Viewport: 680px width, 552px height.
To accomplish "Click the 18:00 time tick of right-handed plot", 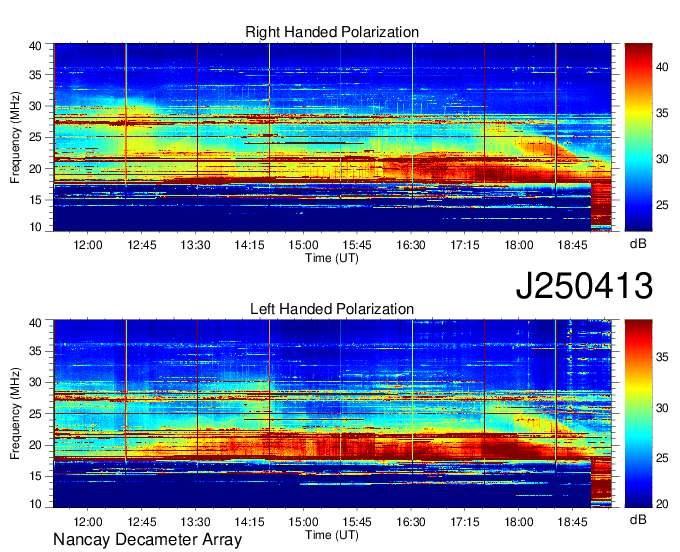I will click(x=519, y=245).
